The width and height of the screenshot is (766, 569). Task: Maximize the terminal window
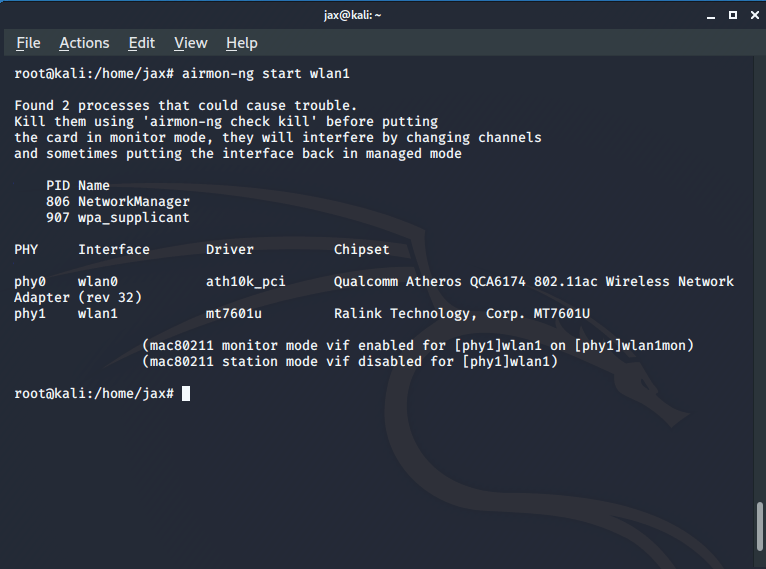[x=732, y=15]
